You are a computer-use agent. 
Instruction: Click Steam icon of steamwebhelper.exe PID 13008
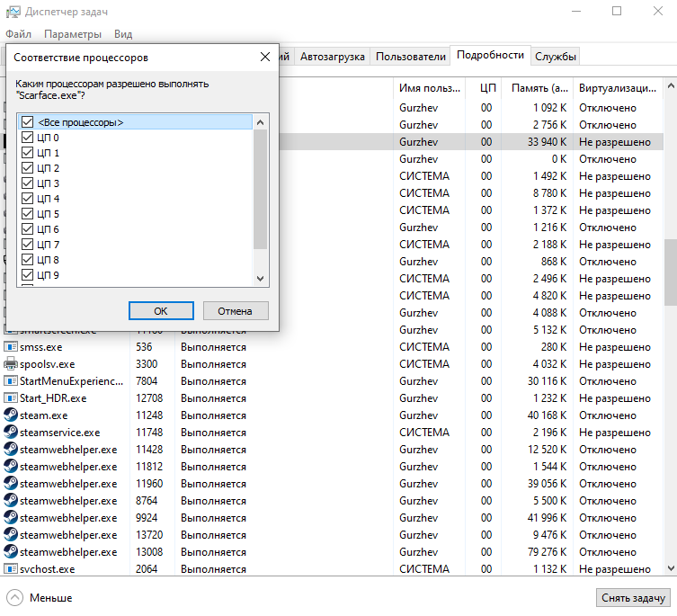pyautogui.click(x=11, y=551)
